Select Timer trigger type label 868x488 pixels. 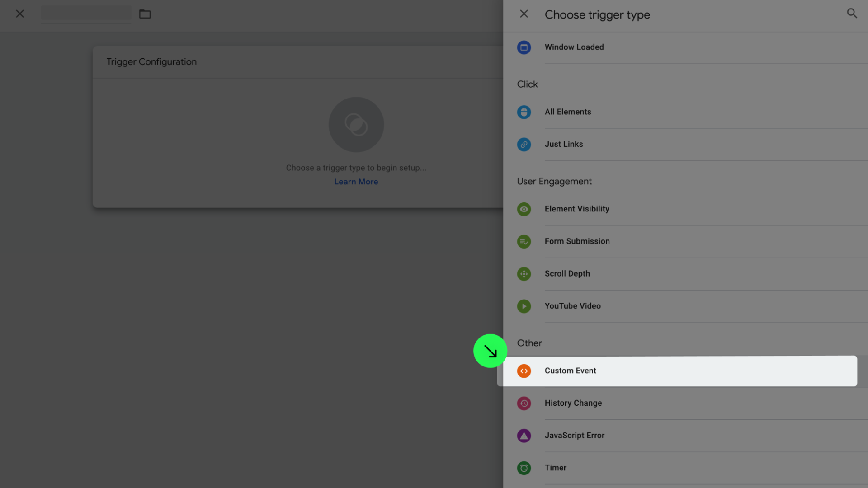555,468
